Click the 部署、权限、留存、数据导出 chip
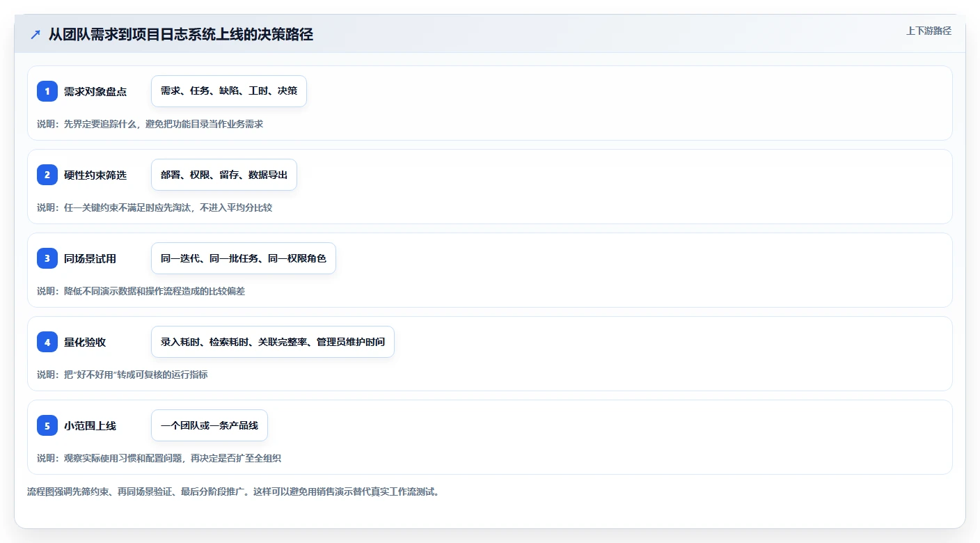The image size is (980, 543). pos(224,175)
